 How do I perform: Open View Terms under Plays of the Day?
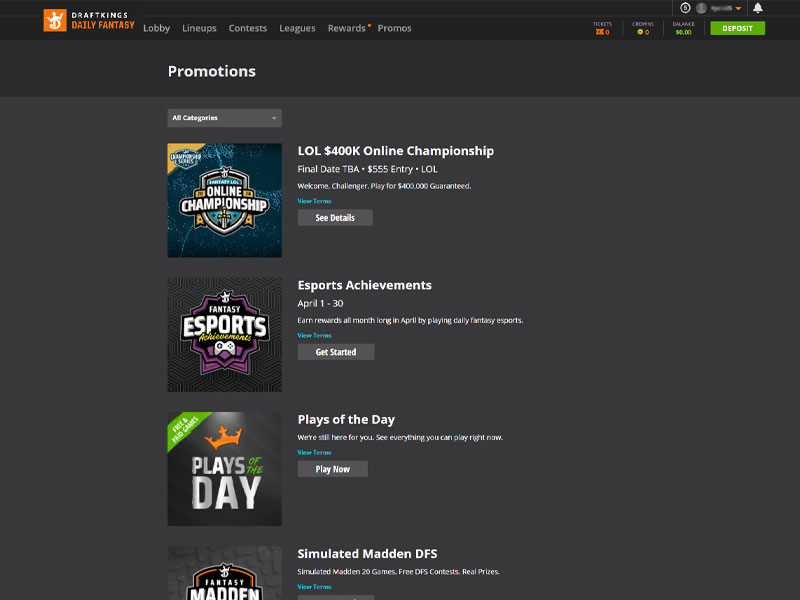(314, 453)
